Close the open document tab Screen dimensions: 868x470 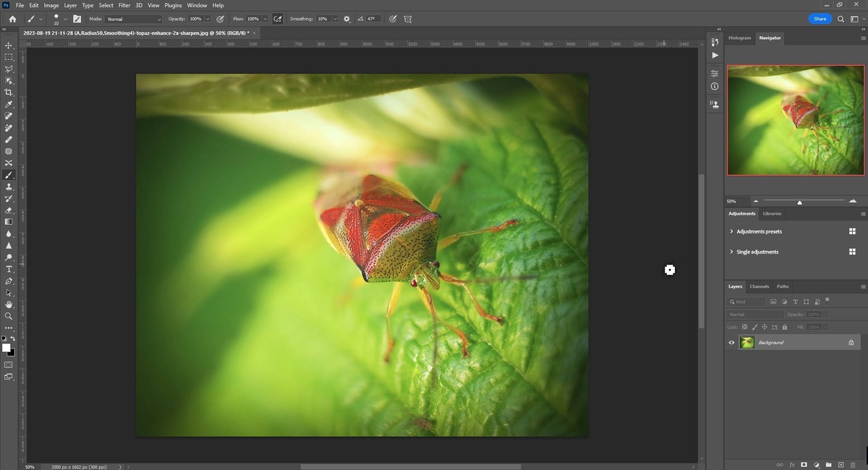(x=255, y=33)
